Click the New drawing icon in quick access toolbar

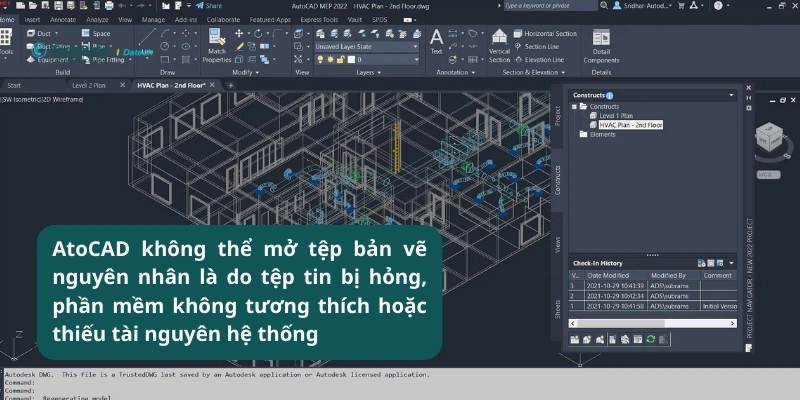pyautogui.click(x=20, y=6)
